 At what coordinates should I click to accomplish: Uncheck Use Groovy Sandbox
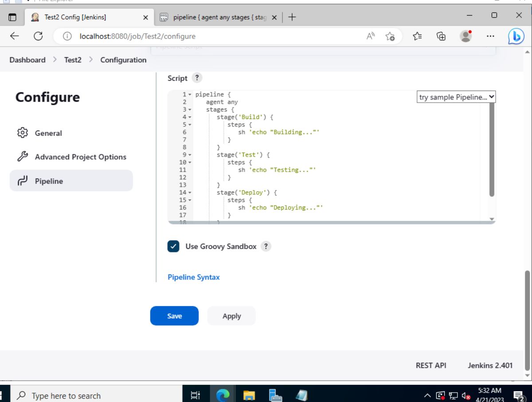pyautogui.click(x=173, y=246)
